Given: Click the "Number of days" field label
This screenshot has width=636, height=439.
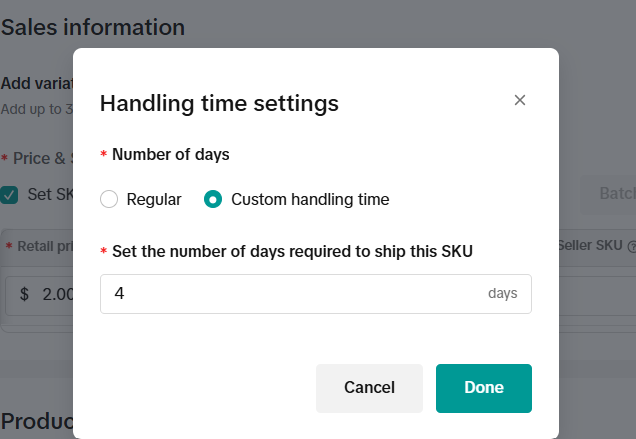Looking at the screenshot, I should (x=170, y=155).
